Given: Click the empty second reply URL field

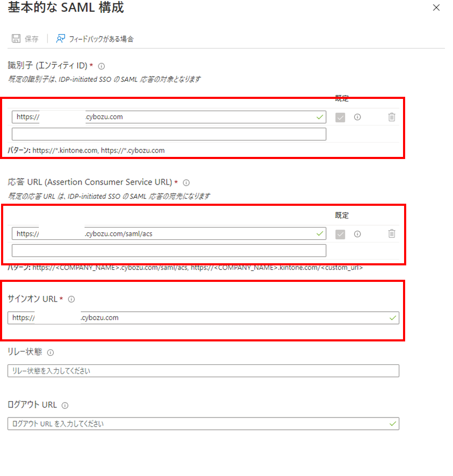Looking at the screenshot, I should click(x=169, y=250).
